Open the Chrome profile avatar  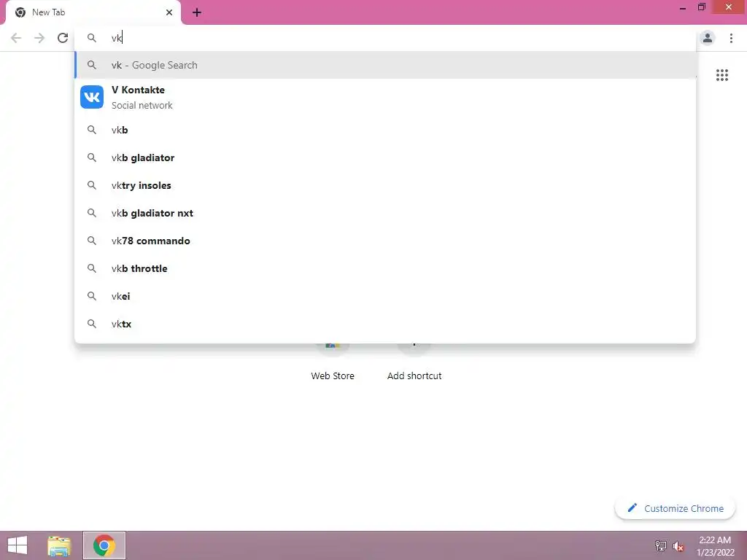708,38
